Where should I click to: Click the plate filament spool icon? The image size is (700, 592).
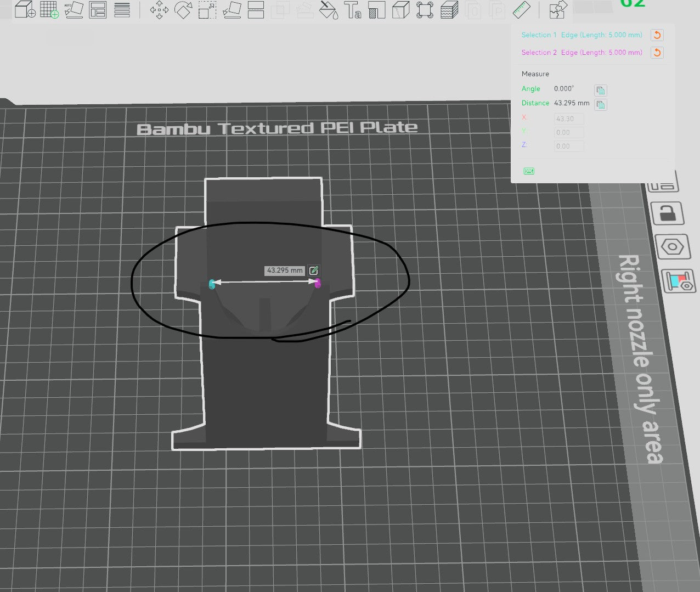[679, 282]
